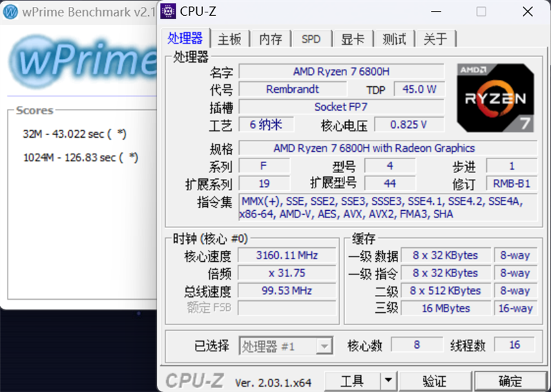The image size is (551, 392).
Task: Click the wPrime 1024M - 126.83 sec score
Action: click(x=81, y=158)
